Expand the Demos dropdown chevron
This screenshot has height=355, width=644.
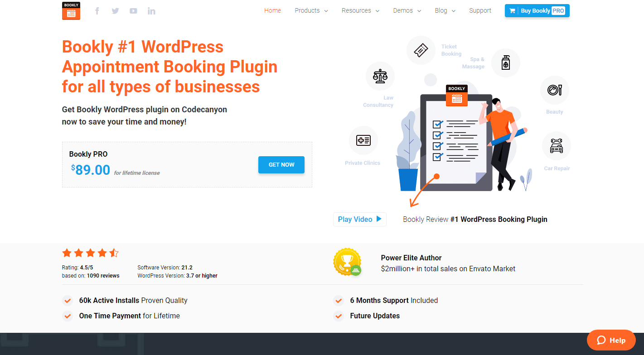pos(419,11)
